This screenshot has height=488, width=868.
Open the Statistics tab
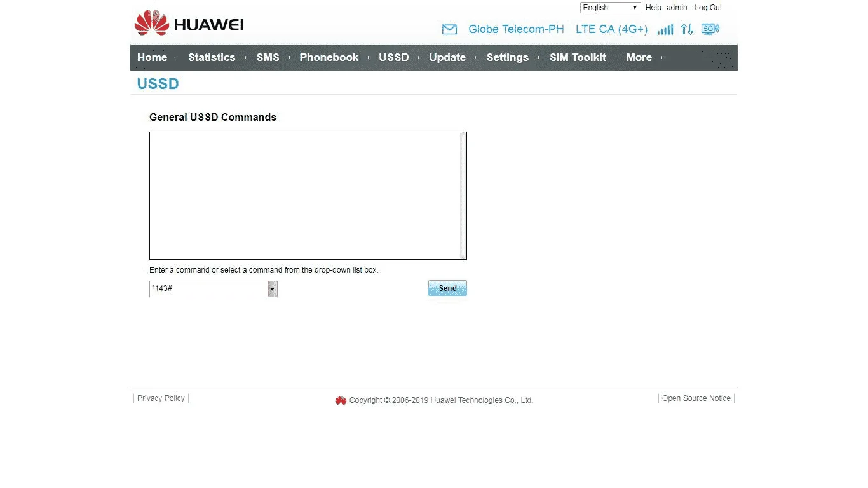212,57
